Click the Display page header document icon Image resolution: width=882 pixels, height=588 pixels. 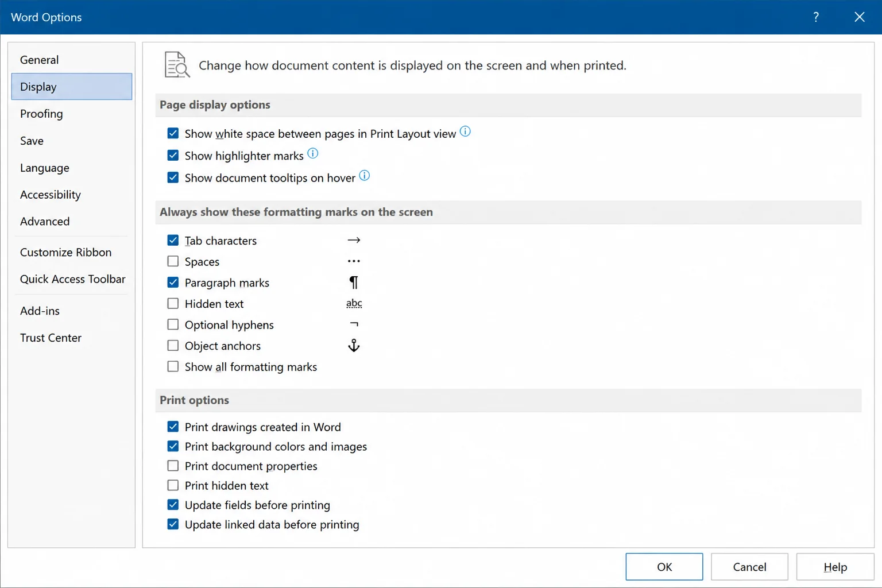177,64
